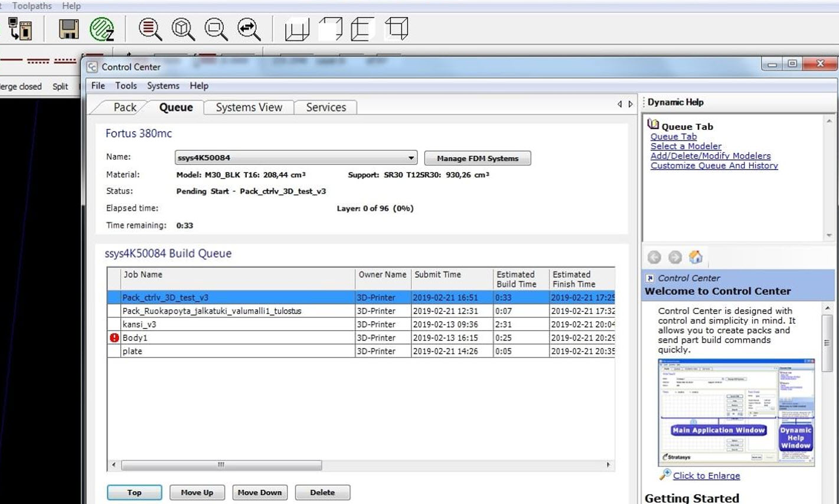
Task: Click the small icon before Control Center help title
Action: pyautogui.click(x=650, y=278)
